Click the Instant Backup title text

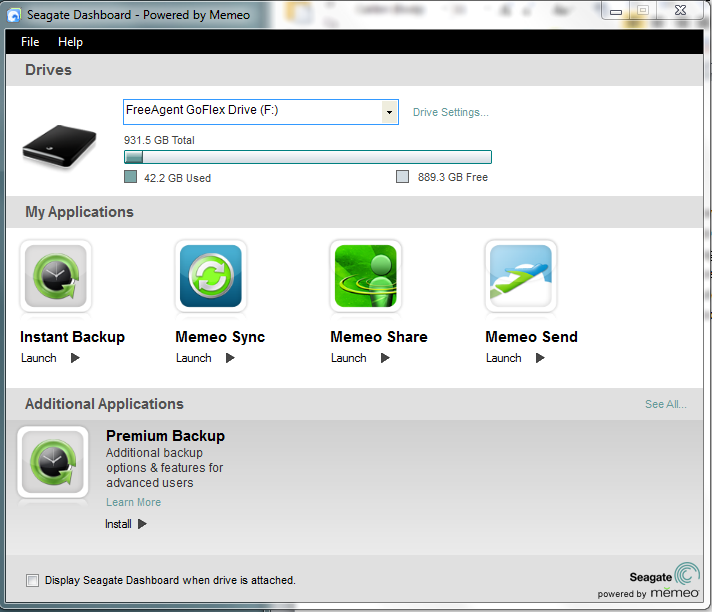click(x=72, y=337)
